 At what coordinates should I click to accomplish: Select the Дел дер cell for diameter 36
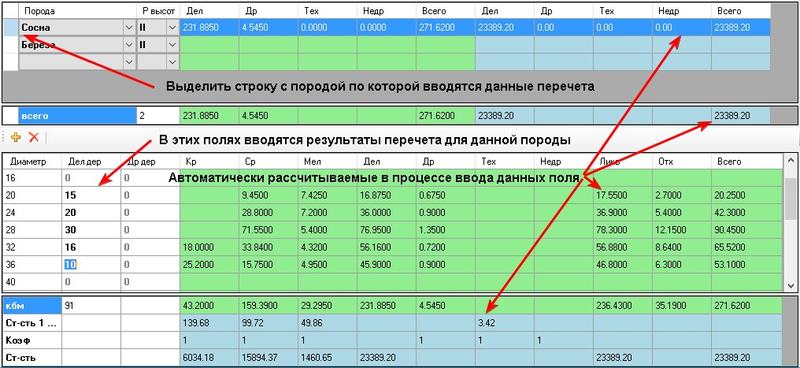[91, 263]
